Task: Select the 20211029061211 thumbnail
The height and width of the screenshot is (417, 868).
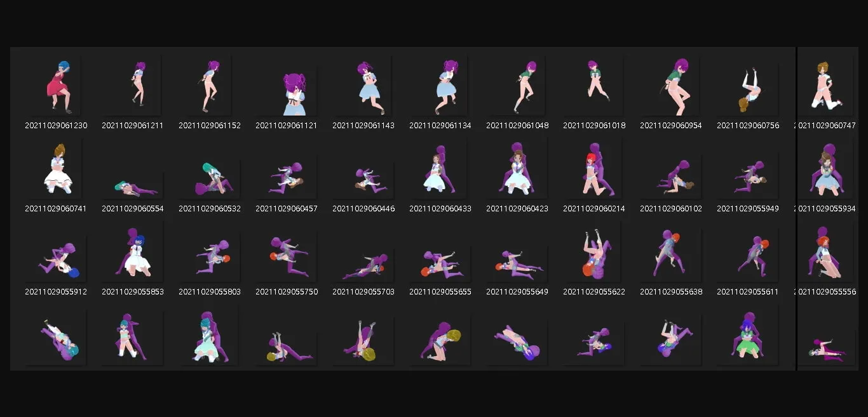Action: (133, 87)
